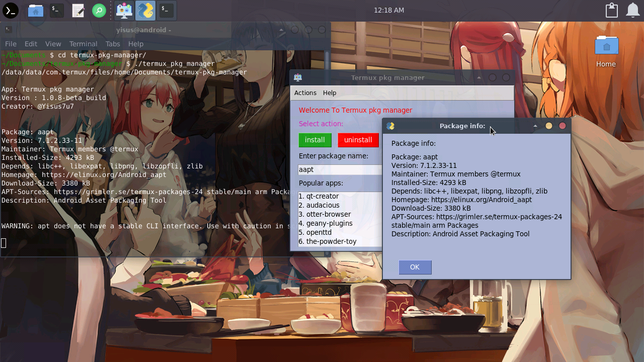Screen dimensions: 644x362
Task: Open the clipboard manager in system tray
Action: tap(612, 10)
